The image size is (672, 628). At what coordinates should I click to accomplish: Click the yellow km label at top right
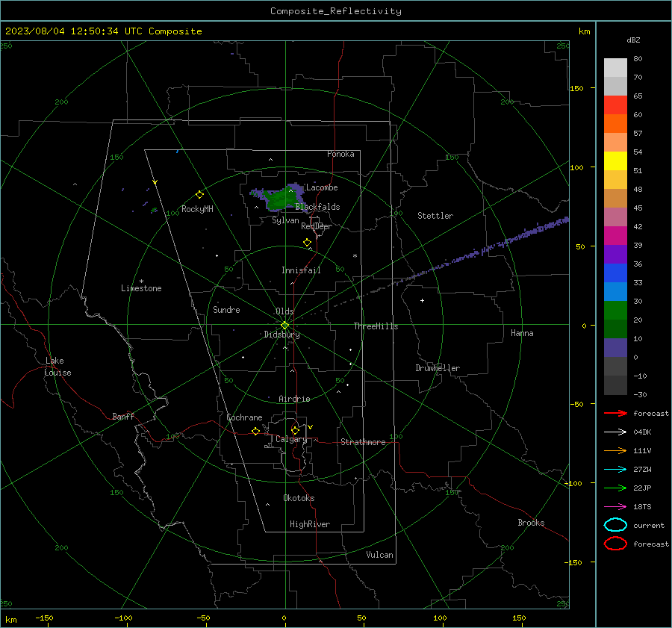pos(584,31)
